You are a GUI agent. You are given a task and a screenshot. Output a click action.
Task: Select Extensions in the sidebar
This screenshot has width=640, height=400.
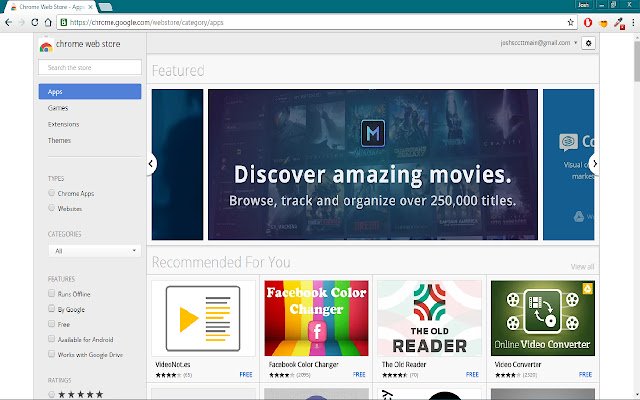[x=63, y=124]
